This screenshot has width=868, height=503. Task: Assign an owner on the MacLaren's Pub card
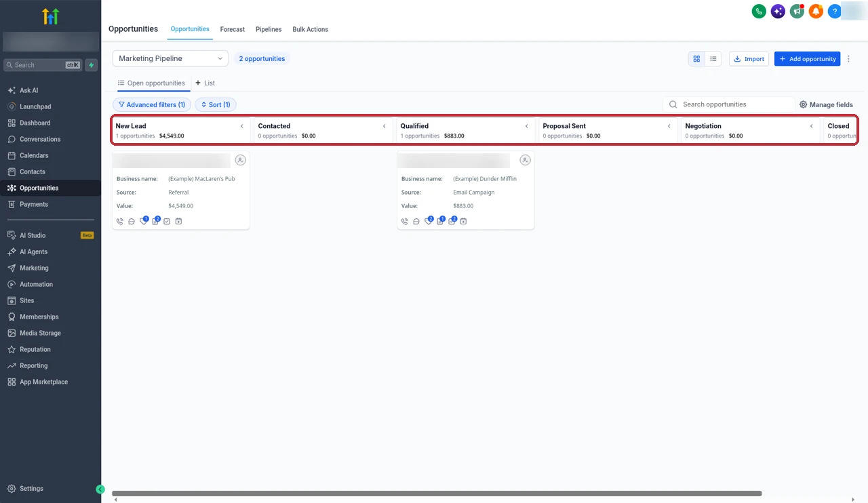(x=240, y=160)
